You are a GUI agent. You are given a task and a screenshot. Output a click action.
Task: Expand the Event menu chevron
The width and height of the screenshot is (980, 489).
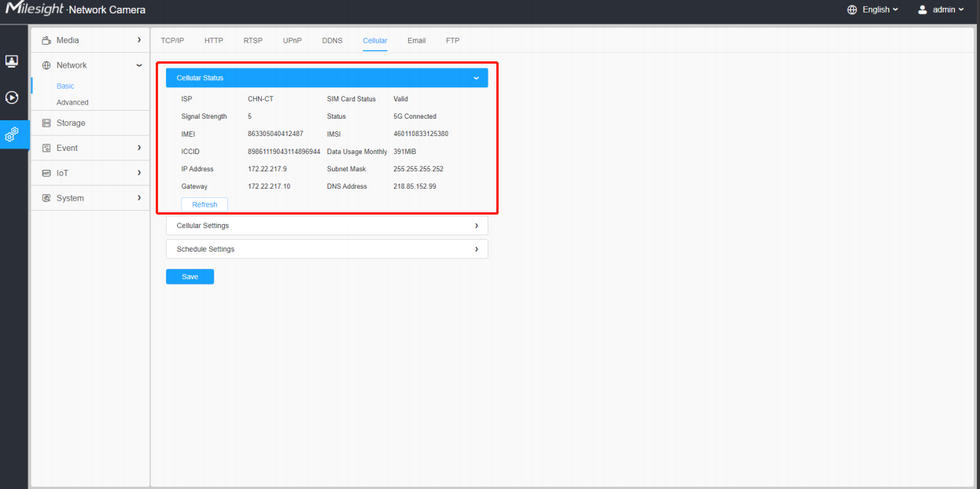pos(139,148)
